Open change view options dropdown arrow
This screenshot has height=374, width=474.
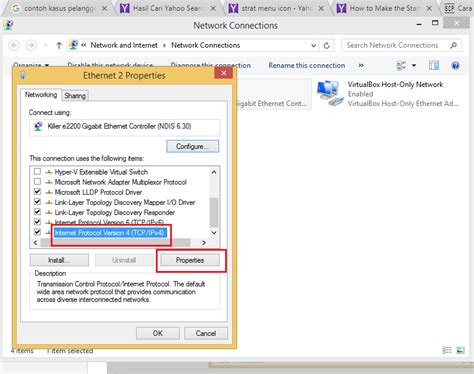pos(414,65)
